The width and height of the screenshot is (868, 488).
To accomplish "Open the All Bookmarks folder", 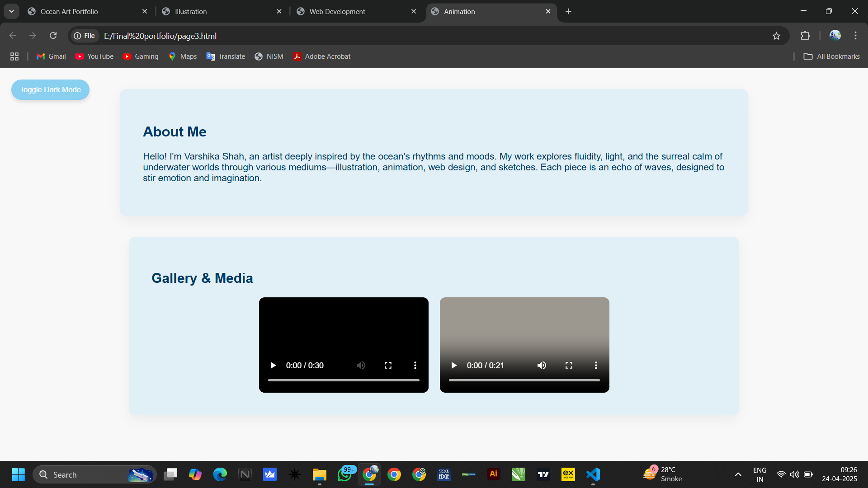I will coord(831,56).
